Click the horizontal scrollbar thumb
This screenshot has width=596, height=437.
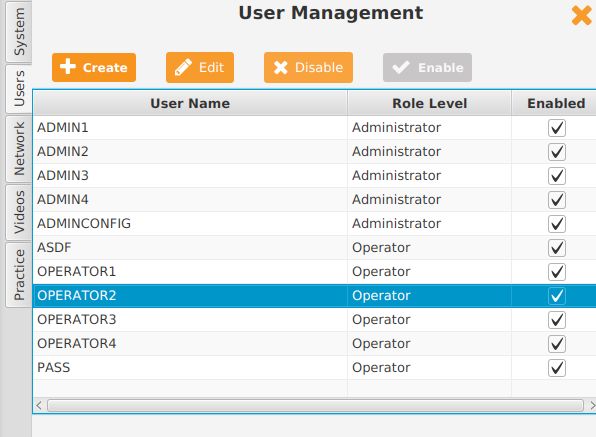click(x=315, y=405)
